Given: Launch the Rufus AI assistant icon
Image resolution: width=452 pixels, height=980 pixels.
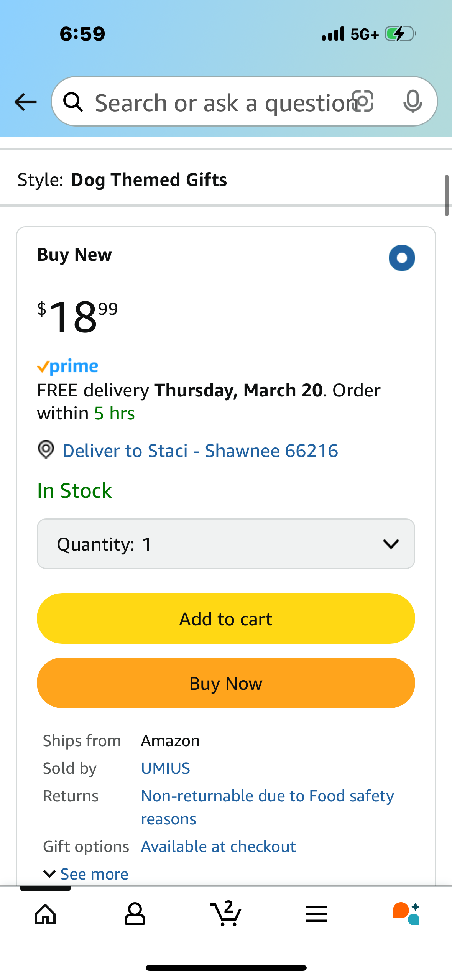Looking at the screenshot, I should [406, 914].
